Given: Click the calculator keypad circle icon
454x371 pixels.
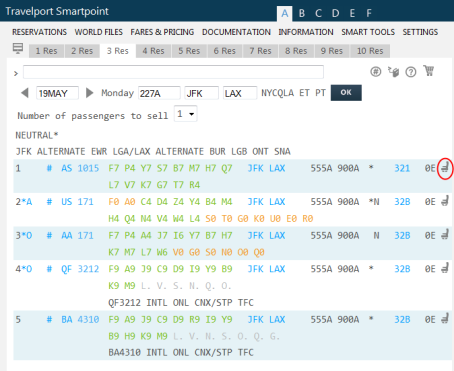Looking at the screenshot, I should click(376, 72).
